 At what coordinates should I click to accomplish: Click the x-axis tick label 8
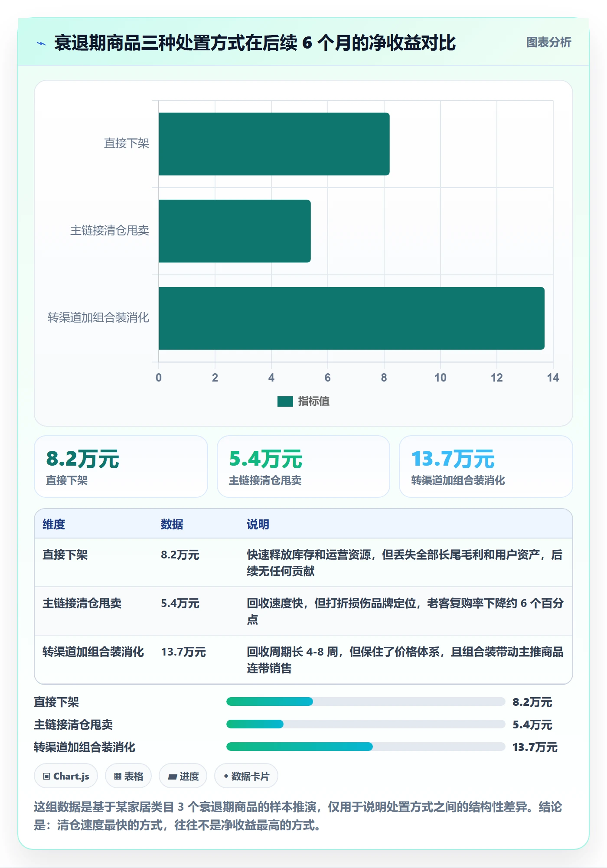pos(384,378)
